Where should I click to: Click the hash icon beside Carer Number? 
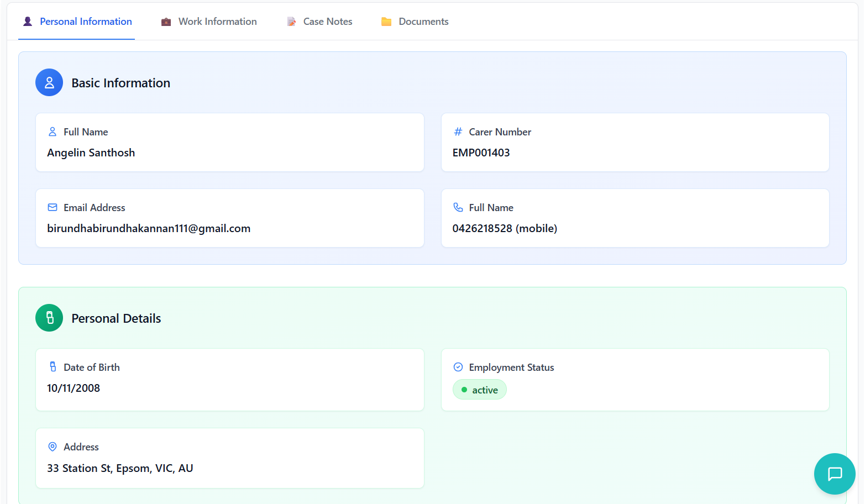458,132
